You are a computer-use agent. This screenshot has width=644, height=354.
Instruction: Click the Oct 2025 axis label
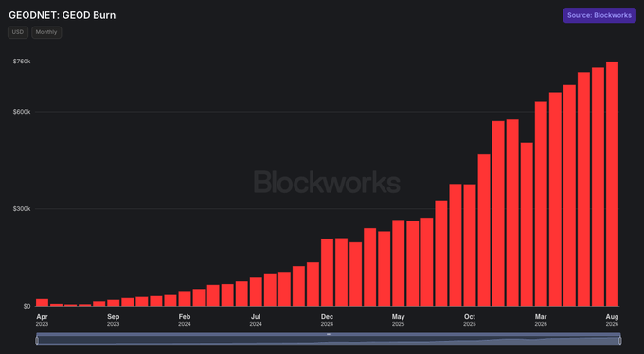(470, 320)
